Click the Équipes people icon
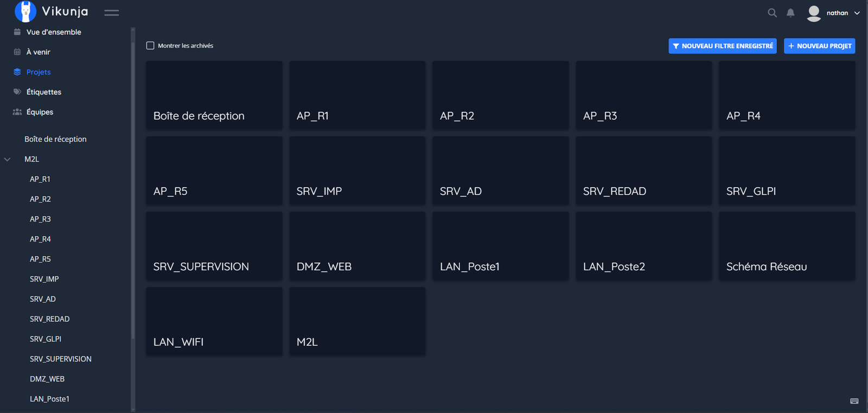 (17, 112)
